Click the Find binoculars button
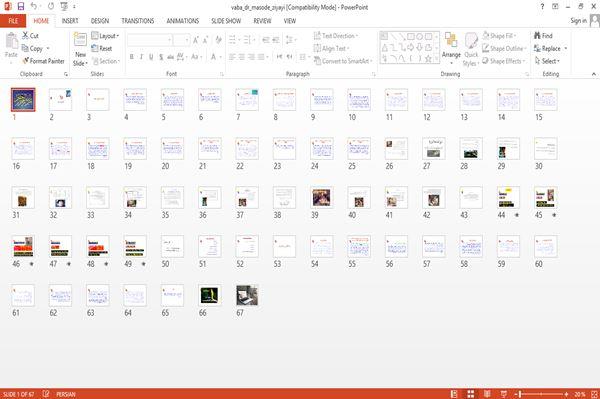The width and height of the screenshot is (600, 399). [x=543, y=36]
